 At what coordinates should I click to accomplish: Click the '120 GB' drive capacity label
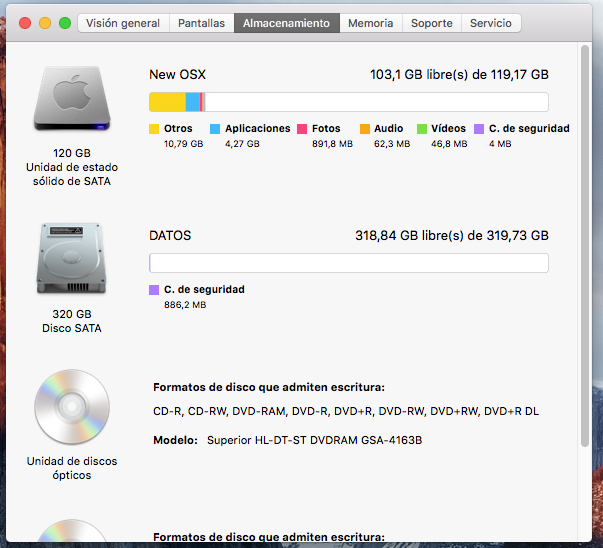(x=72, y=153)
